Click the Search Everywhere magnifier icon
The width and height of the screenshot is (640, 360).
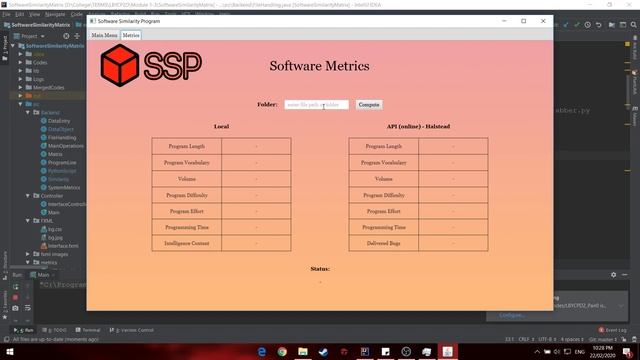633,25
